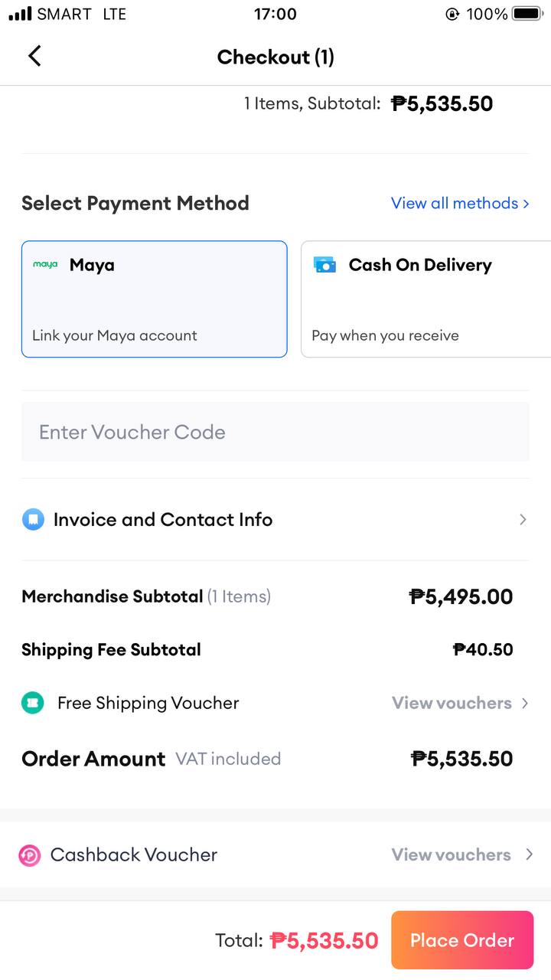The width and height of the screenshot is (551, 980).
Task: Tap the signal strength bars icon
Action: click(x=21, y=14)
